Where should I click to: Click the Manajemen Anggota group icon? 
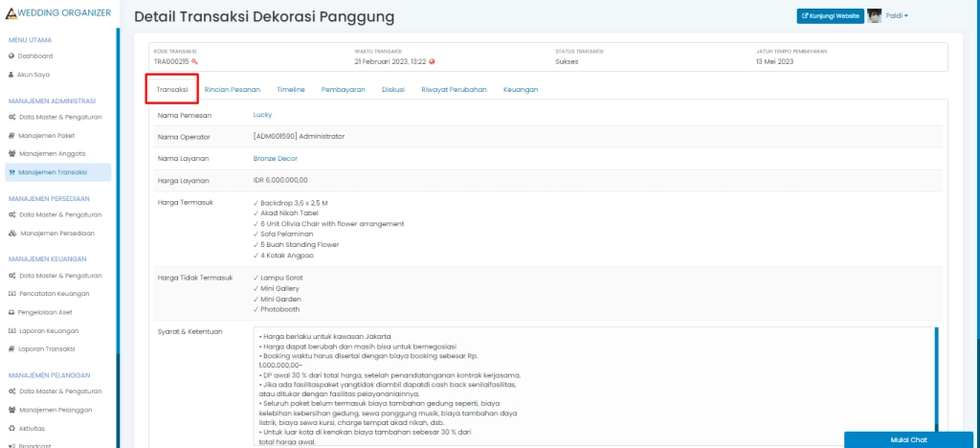point(11,153)
